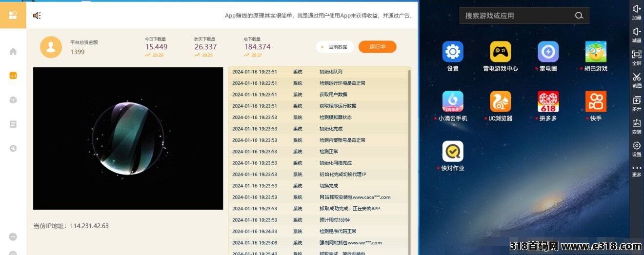This screenshot has height=255, width=644.
Task: Open the document list icon in the sidebar
Action: click(13, 124)
